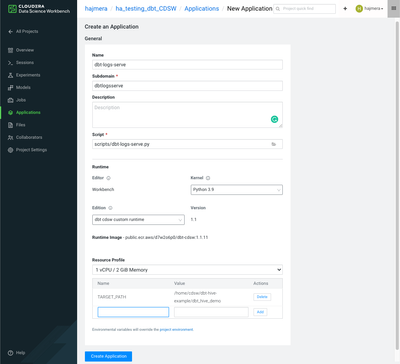
Task: Click the Name input field
Action: [x=187, y=65]
